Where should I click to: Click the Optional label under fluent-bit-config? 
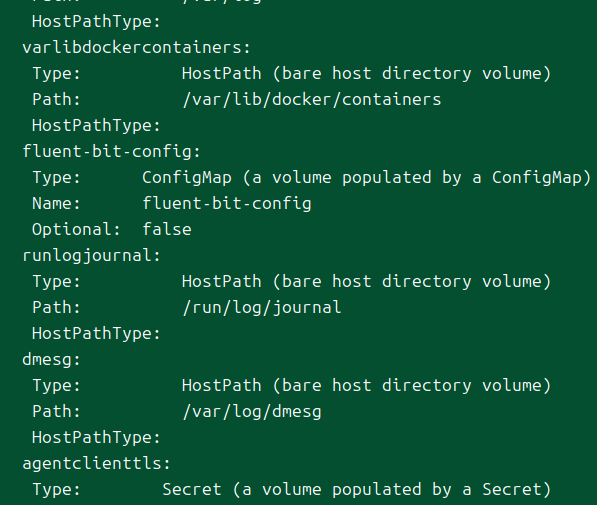[76, 229]
